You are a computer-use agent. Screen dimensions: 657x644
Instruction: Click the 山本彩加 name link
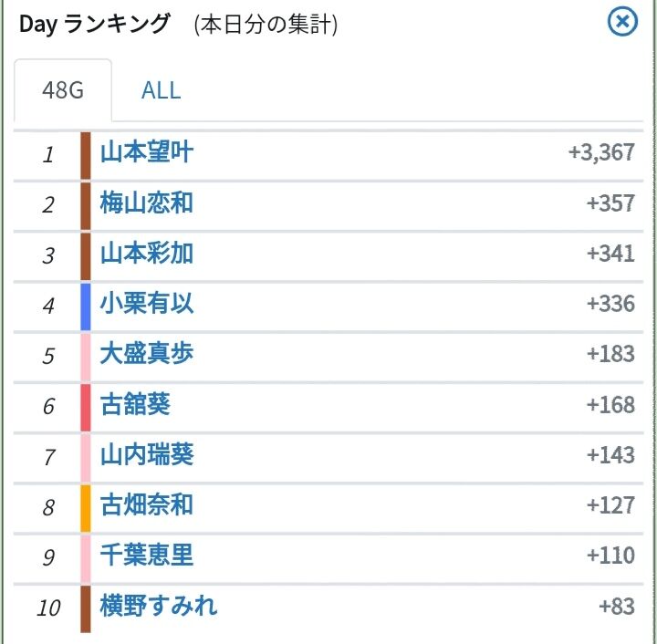[146, 253]
